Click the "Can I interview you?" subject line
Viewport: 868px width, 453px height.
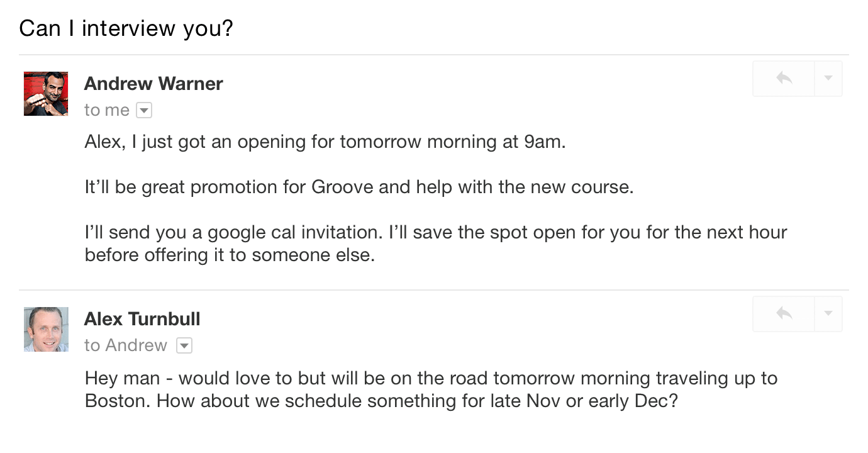click(x=126, y=28)
